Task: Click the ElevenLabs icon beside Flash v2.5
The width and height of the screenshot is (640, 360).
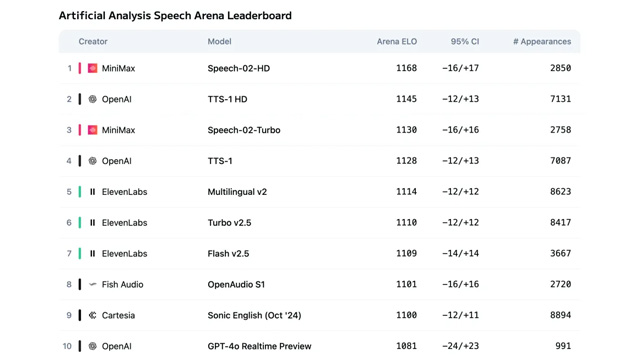Action: click(93, 253)
